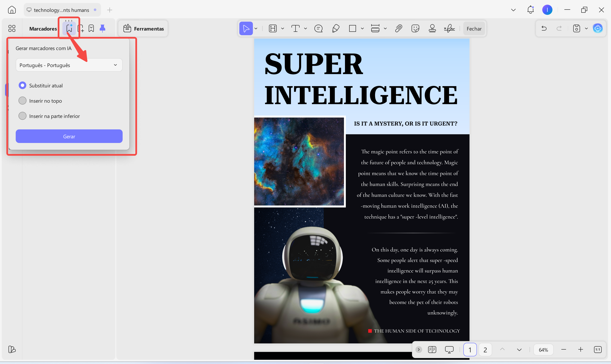Select the cursor pointer tool

(246, 29)
